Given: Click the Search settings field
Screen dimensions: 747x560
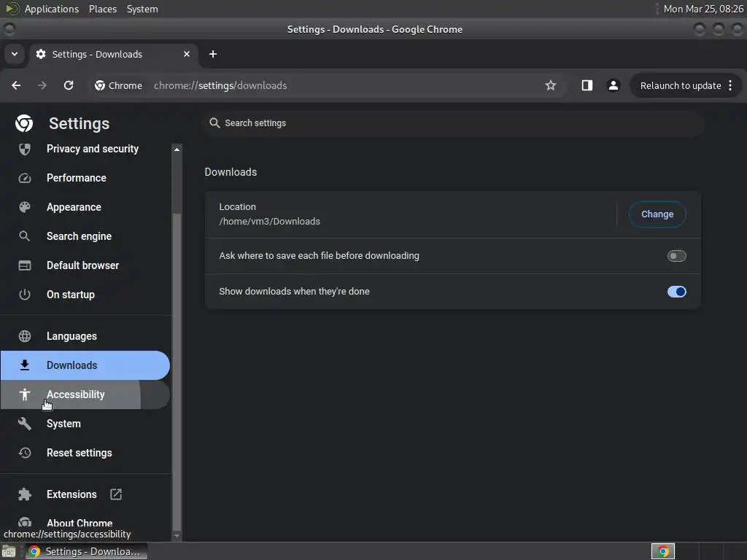Looking at the screenshot, I should pyautogui.click(x=454, y=123).
